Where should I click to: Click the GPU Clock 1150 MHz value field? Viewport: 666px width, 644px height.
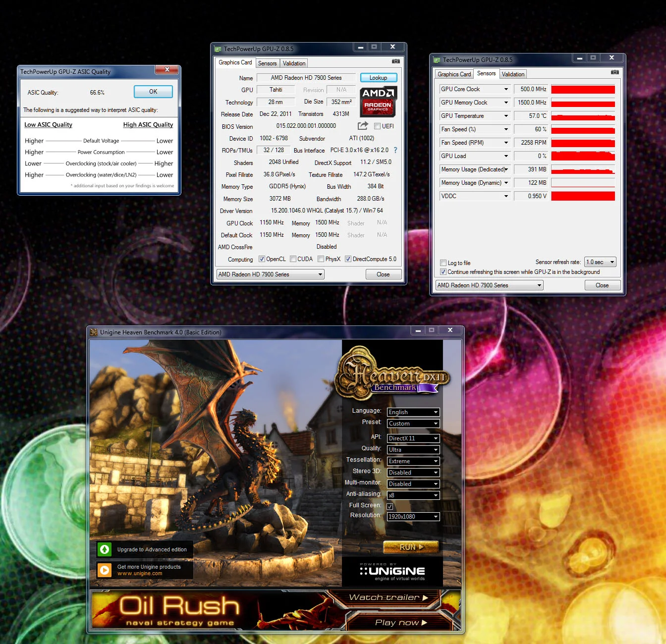(x=272, y=223)
